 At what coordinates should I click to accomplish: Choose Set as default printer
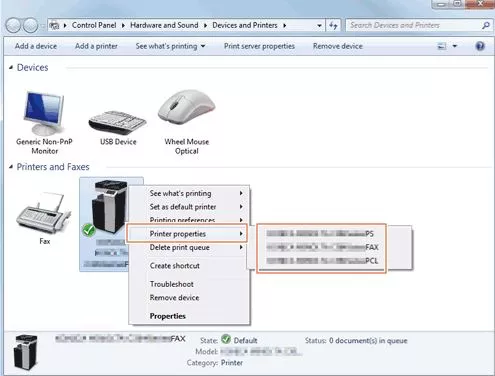point(189,207)
